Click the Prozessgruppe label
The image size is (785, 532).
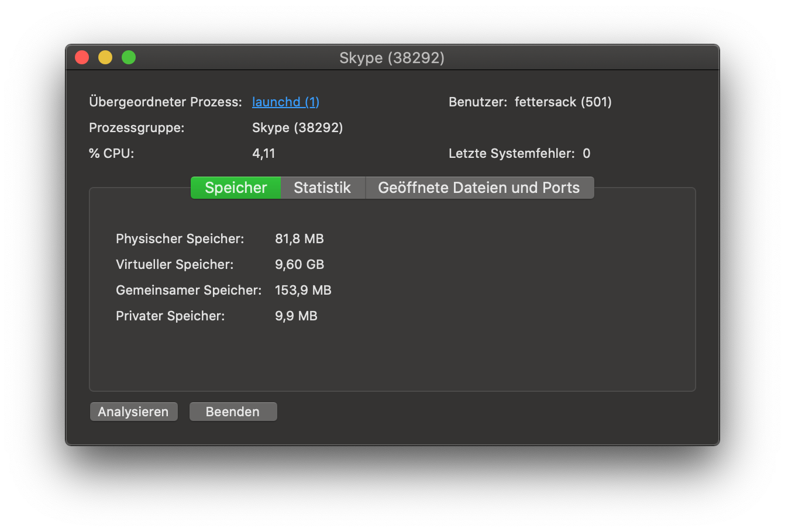click(x=137, y=127)
